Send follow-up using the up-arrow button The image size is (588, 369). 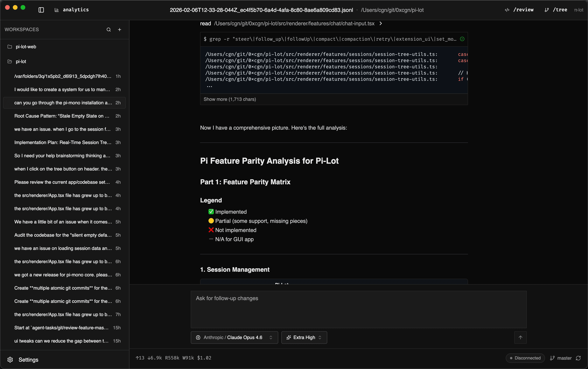coord(521,337)
